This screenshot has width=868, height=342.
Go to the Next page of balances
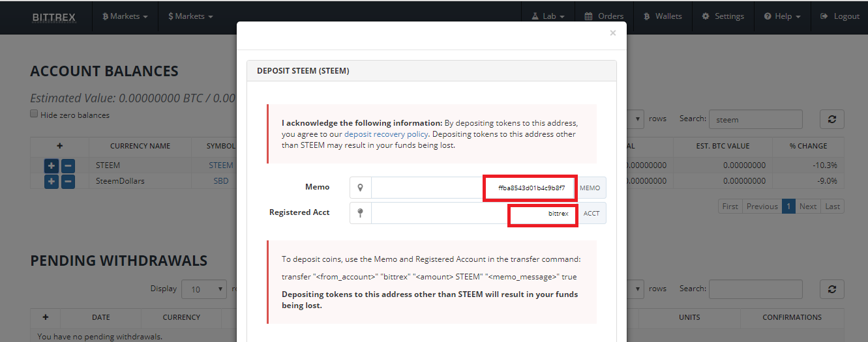tap(808, 207)
